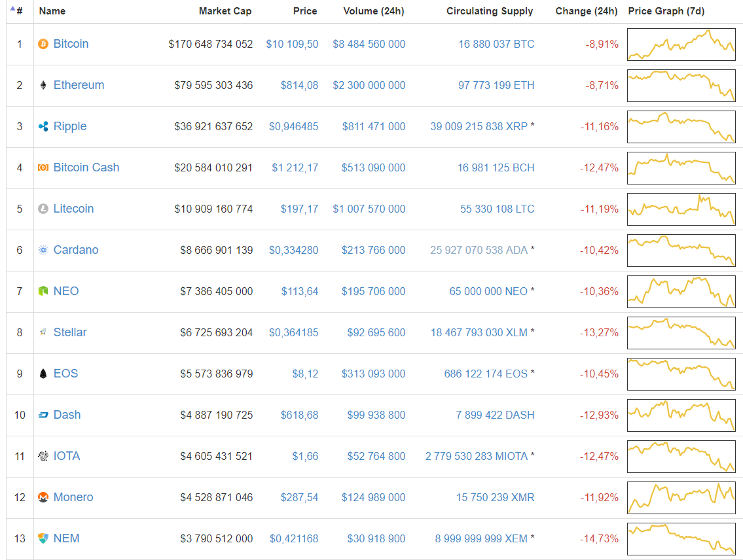Click supply 16 880 037 BTC
The image size is (743, 560).
click(496, 44)
